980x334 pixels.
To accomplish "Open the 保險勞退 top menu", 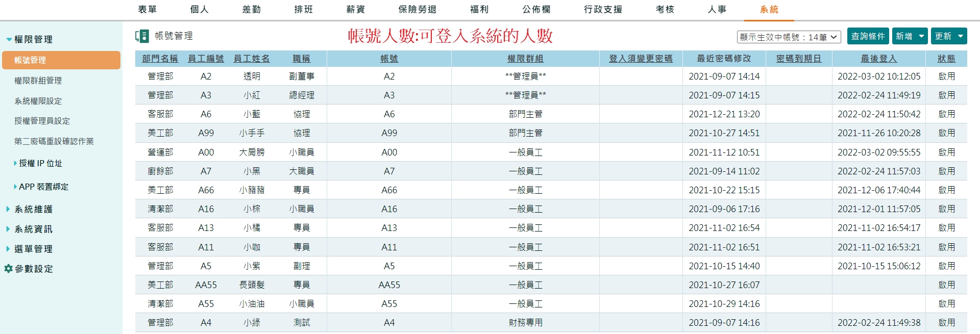I will (x=418, y=9).
